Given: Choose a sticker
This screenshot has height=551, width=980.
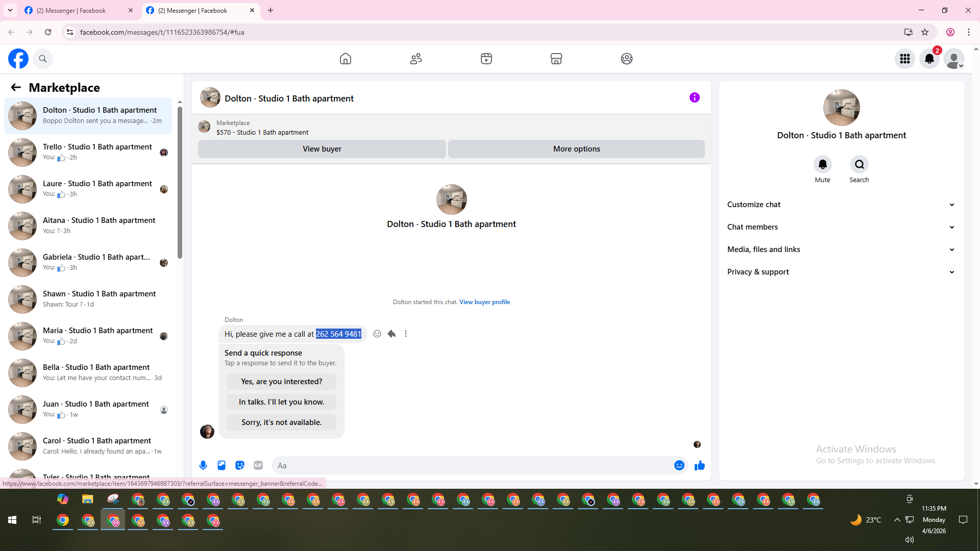Looking at the screenshot, I should (240, 465).
